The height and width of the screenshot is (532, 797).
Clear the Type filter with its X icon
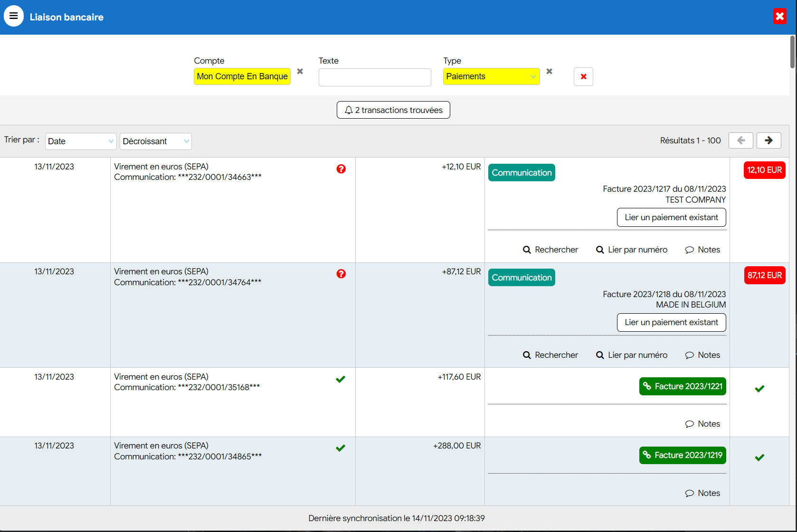550,71
